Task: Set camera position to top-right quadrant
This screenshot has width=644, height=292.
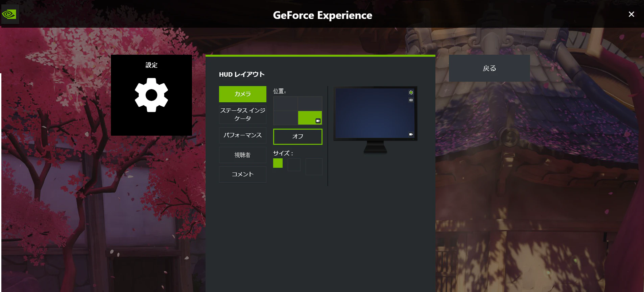Action: (x=310, y=103)
